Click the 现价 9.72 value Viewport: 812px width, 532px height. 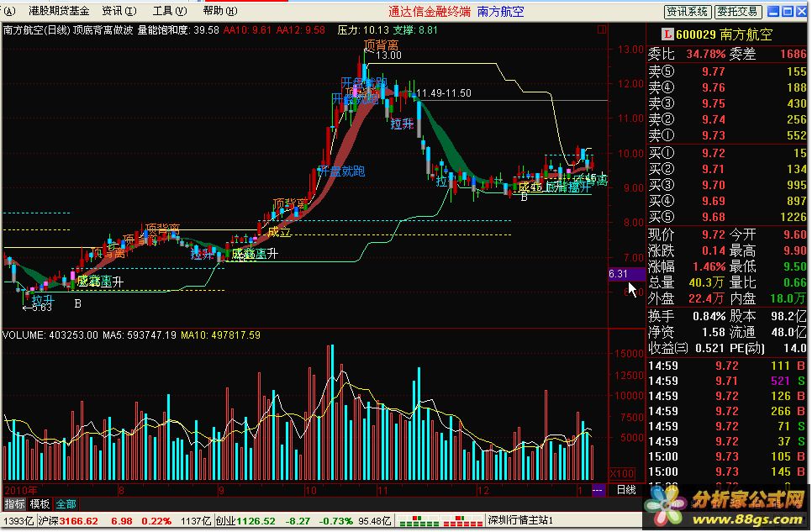pos(714,234)
